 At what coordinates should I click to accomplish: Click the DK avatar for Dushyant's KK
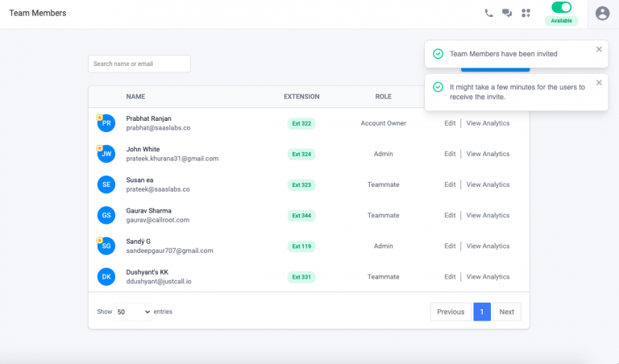pyautogui.click(x=106, y=277)
